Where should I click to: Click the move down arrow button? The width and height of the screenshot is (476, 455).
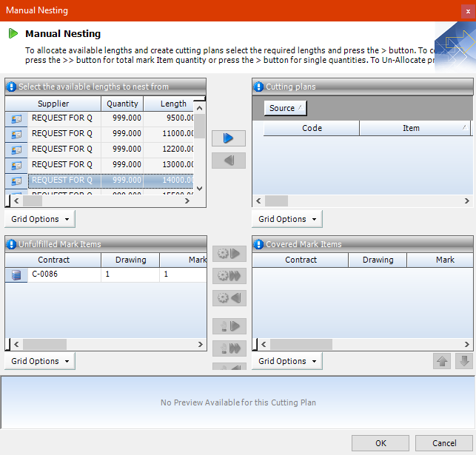pyautogui.click(x=464, y=361)
